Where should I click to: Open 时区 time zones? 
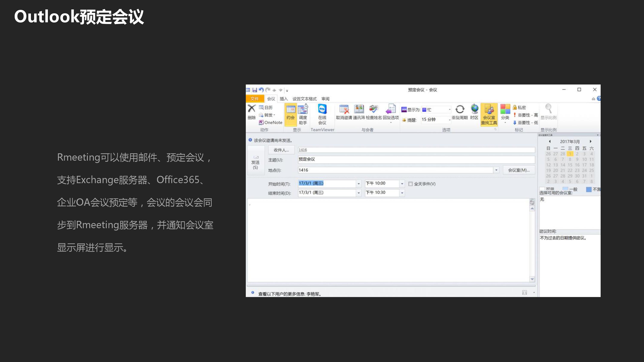click(x=474, y=112)
